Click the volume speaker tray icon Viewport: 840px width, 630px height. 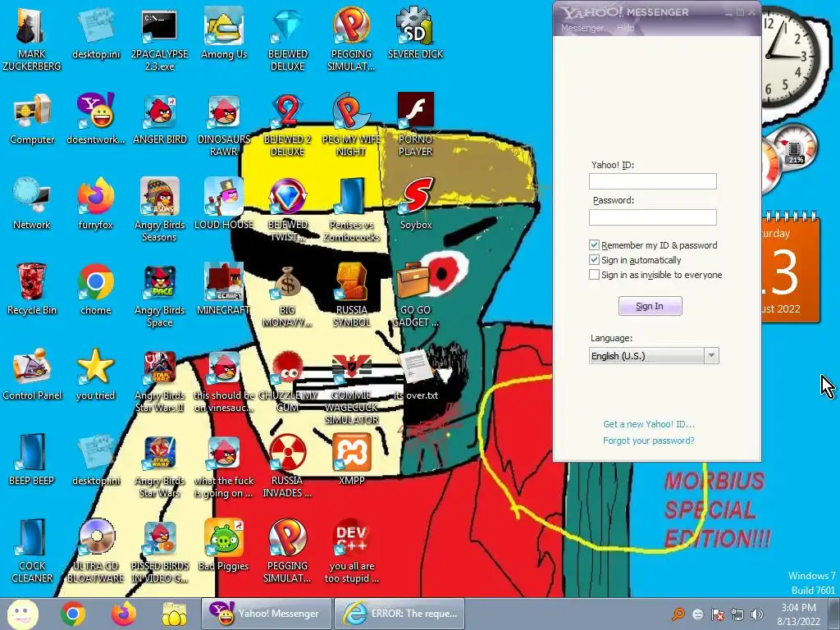(756, 614)
